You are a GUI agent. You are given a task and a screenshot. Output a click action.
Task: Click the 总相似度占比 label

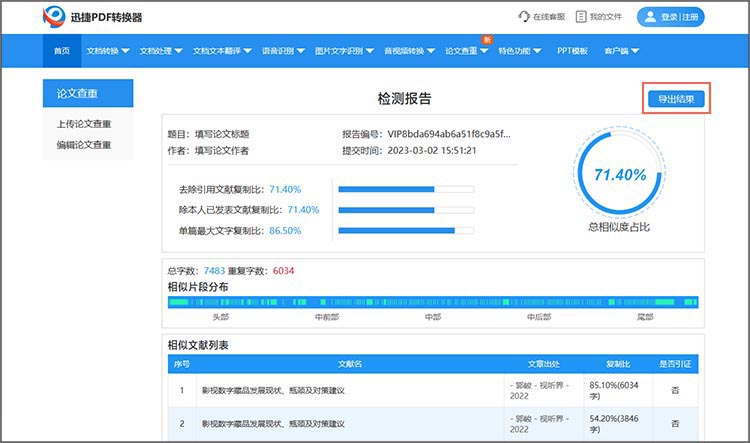pyautogui.click(x=619, y=227)
